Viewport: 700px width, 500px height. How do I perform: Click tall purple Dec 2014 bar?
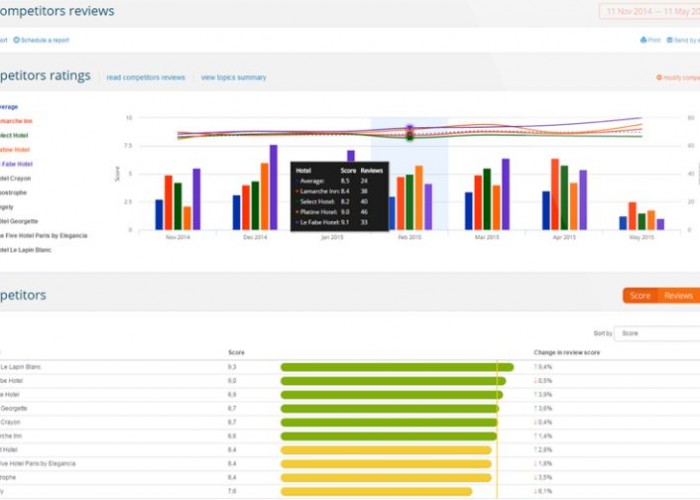tap(273, 188)
